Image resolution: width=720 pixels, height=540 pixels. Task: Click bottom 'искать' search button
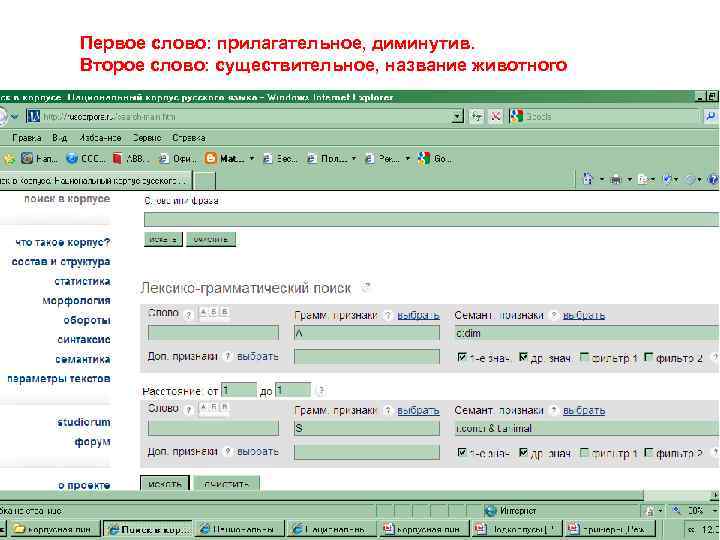pos(165,483)
